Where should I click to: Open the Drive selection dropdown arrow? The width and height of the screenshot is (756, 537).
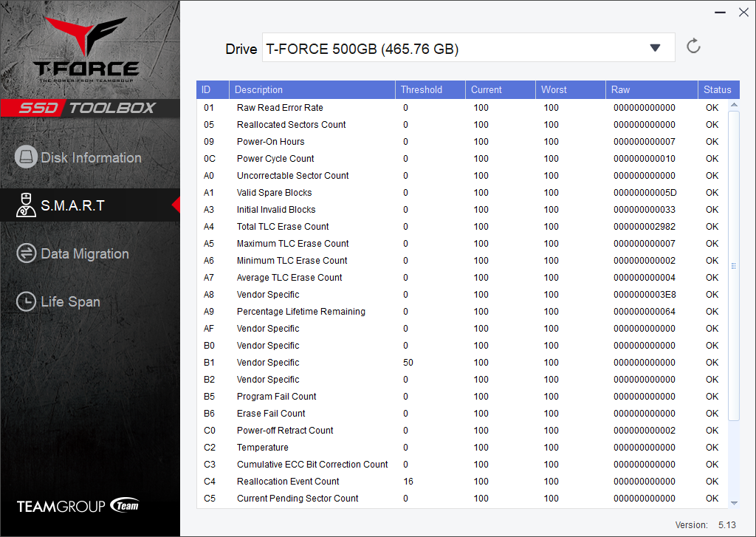click(655, 48)
